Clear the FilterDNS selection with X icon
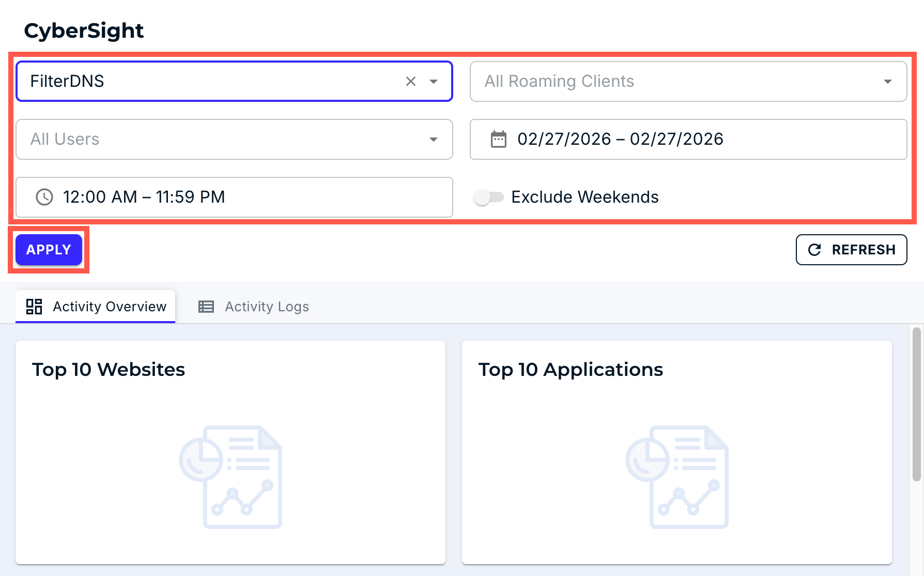The width and height of the screenshot is (924, 576). [411, 81]
